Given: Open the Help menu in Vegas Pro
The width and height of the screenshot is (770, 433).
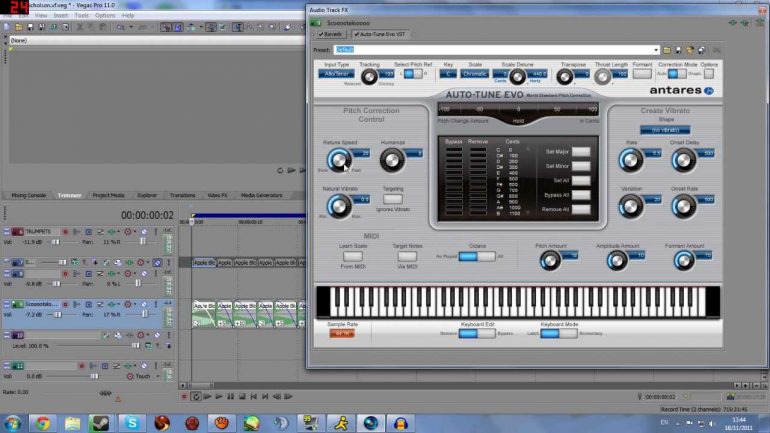Looking at the screenshot, I should [128, 15].
